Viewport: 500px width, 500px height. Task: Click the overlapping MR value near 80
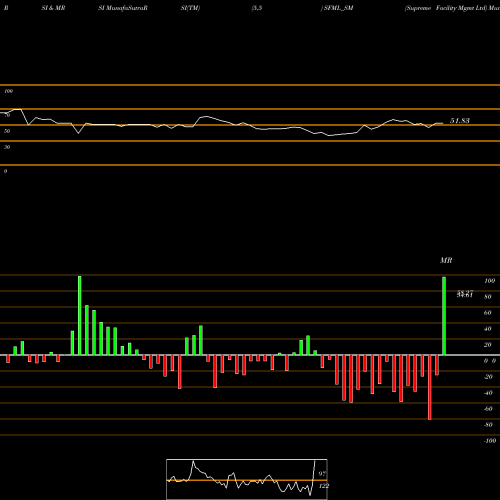pos(465,294)
